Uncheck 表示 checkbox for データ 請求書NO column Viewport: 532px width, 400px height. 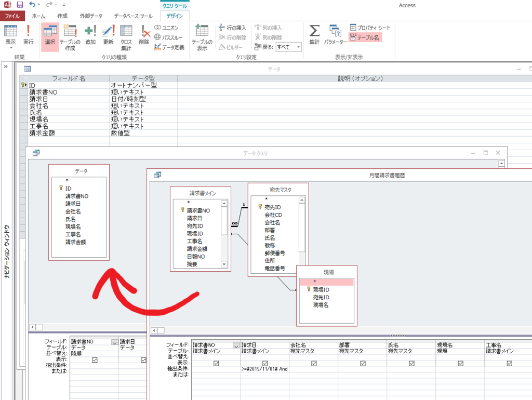point(94,359)
